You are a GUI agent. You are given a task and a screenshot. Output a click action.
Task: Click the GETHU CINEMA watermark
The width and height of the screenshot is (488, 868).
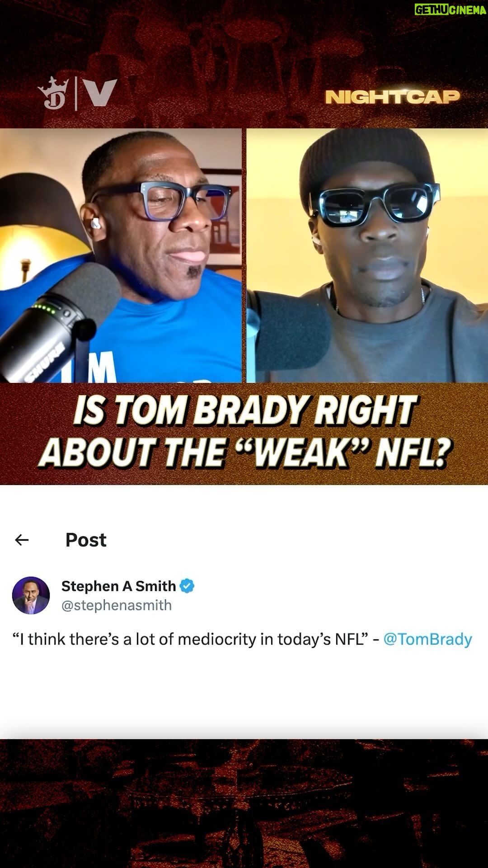[x=450, y=9]
